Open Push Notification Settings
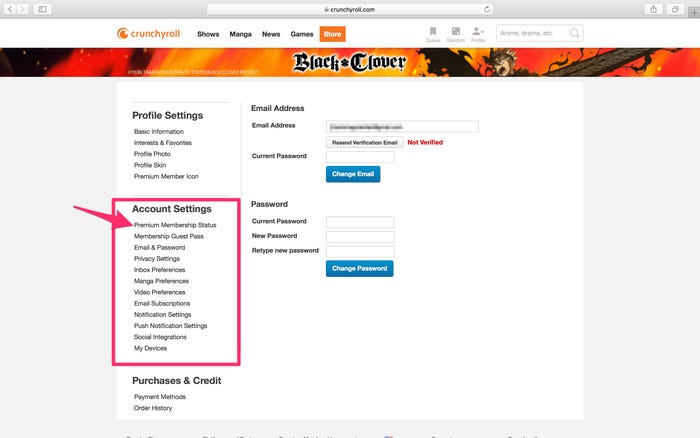The height and width of the screenshot is (438, 700). pos(170,325)
